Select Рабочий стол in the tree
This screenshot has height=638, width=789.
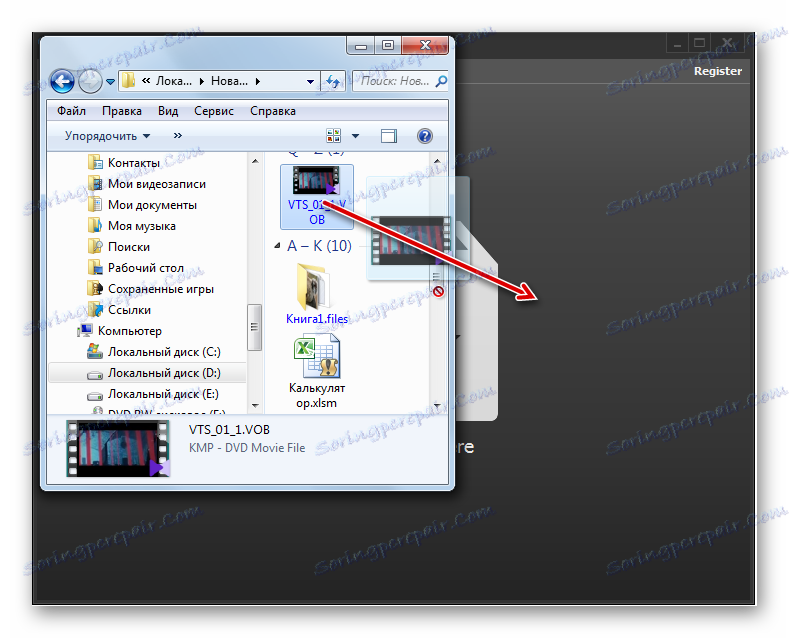146,268
